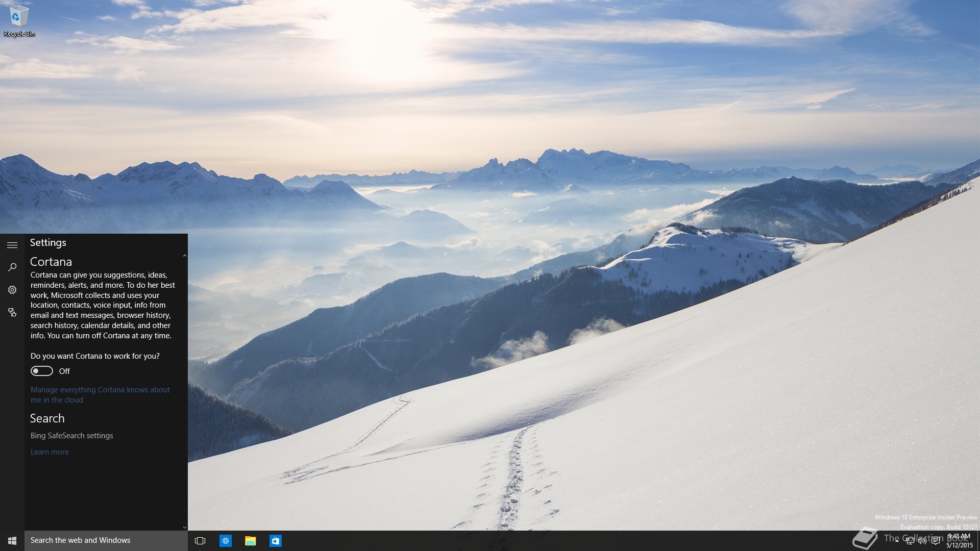
Task: Click the search magnifier sidebar icon
Action: [x=12, y=267]
